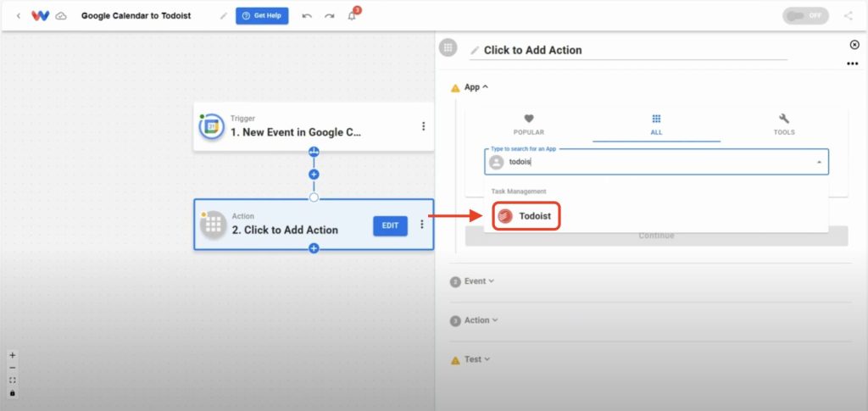Open action step three-dot menu
Viewport: 868px width, 411px height.
pos(422,225)
